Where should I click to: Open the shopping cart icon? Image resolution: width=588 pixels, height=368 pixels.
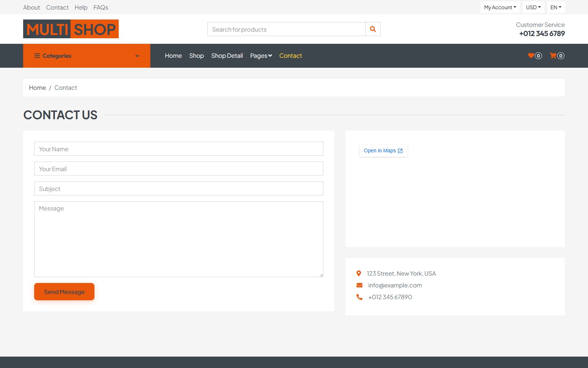[x=553, y=56]
